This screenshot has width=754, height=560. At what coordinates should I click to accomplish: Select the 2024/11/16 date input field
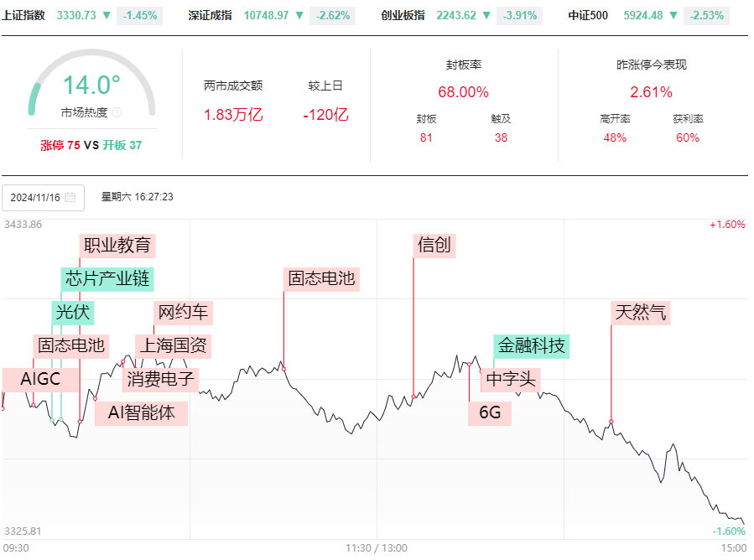point(44,198)
